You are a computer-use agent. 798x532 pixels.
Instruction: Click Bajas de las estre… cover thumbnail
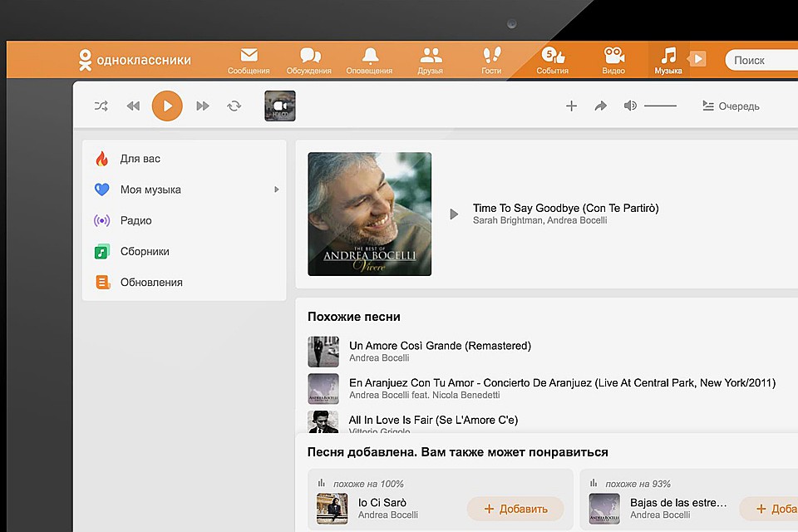(x=604, y=509)
